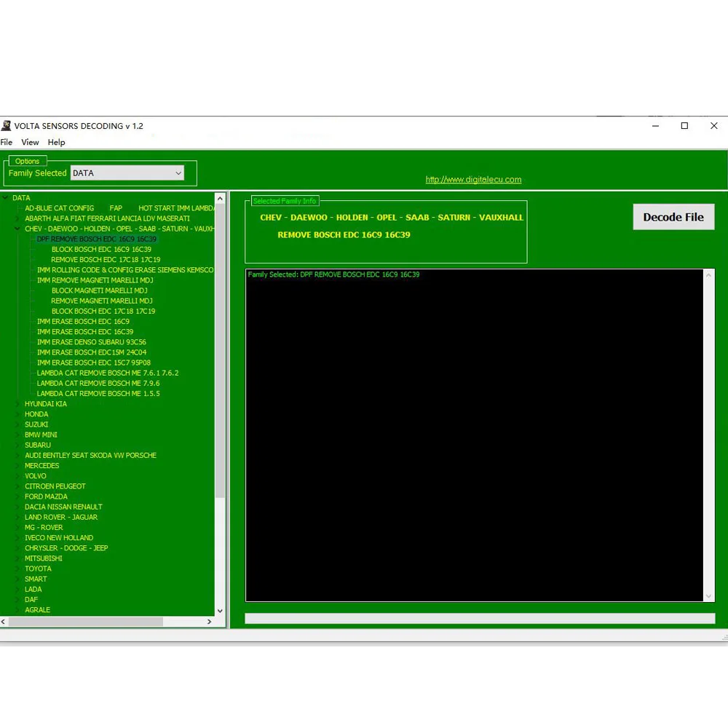The image size is (728, 728).
Task: Close the VOLTA SENSORS DECODING window
Action: pyautogui.click(x=713, y=126)
